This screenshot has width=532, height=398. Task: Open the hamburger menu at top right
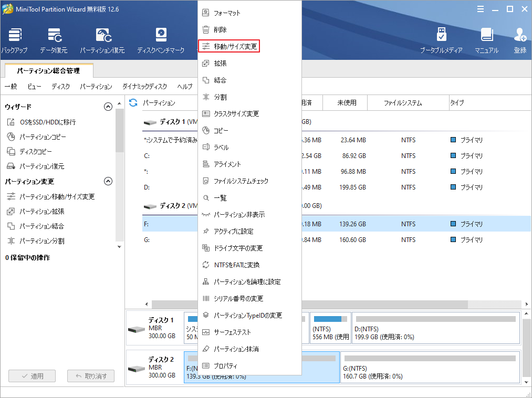[481, 9]
